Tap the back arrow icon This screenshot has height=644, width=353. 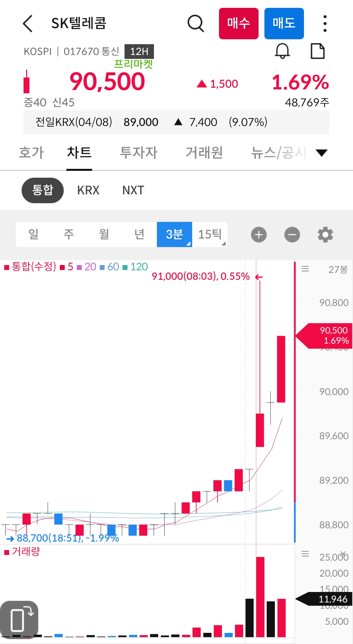[x=28, y=24]
